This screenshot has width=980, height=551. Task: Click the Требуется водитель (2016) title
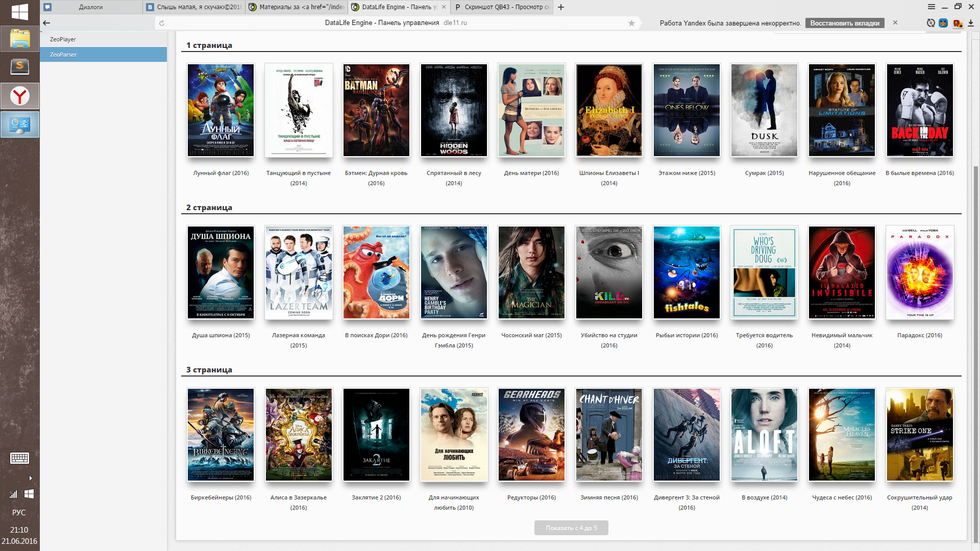[764, 340]
